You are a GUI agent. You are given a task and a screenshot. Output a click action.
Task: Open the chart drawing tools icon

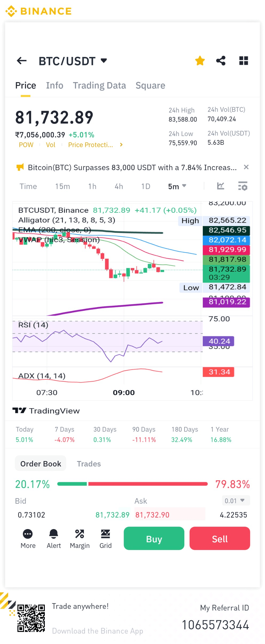point(221,186)
